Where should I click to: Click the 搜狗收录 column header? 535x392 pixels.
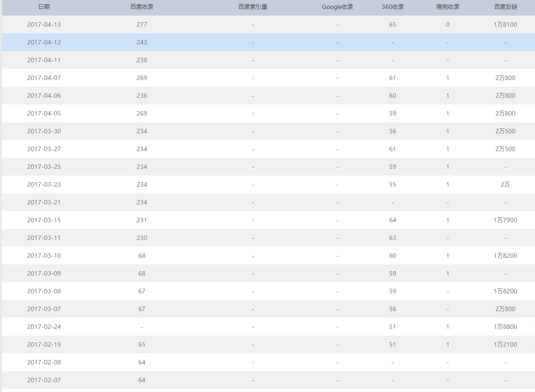448,7
